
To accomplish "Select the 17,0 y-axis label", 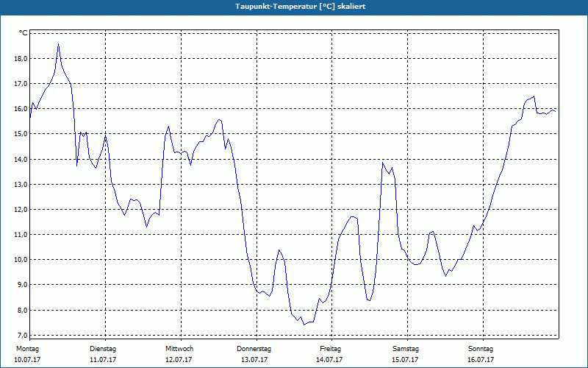I will (21, 84).
